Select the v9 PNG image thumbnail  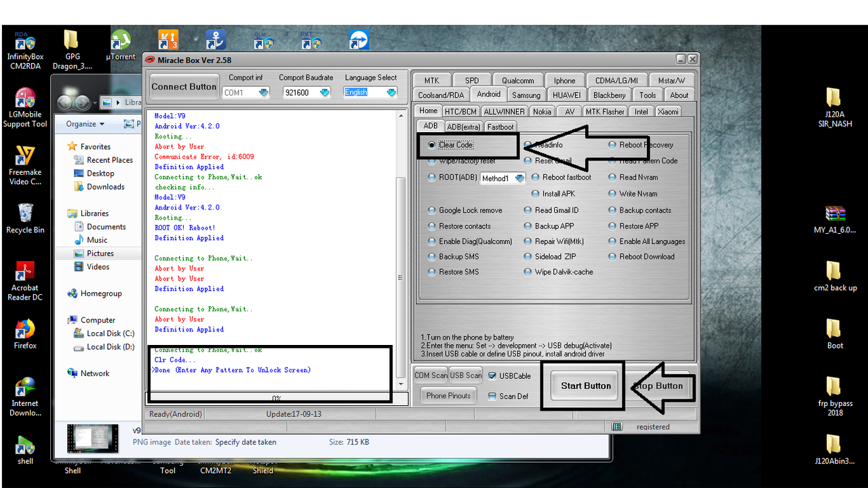point(93,439)
